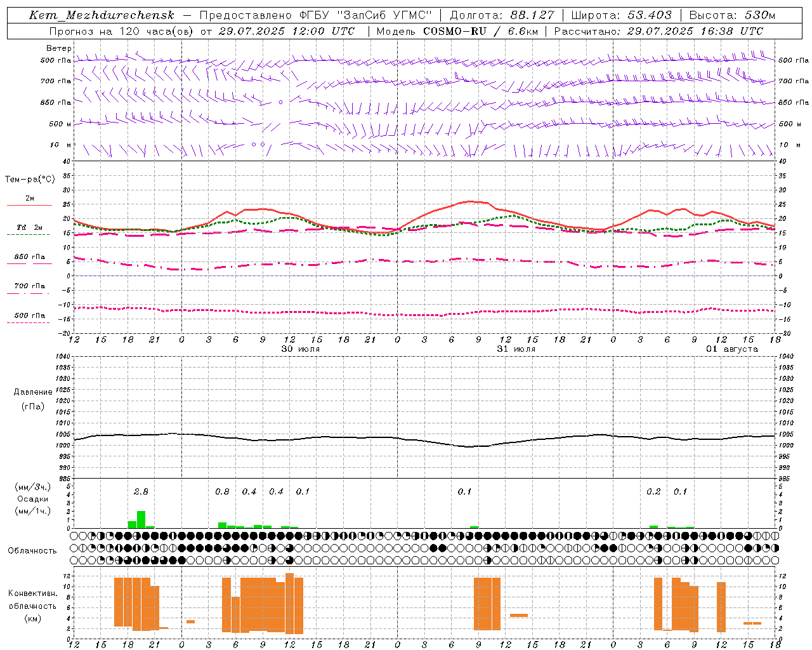Click the Осадки precipitation label

click(33, 499)
